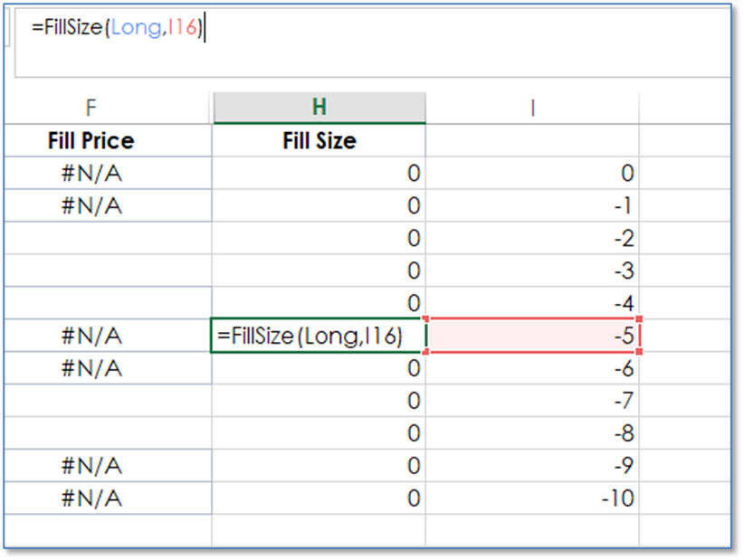This screenshot has width=744, height=560.
Task: Select column H header
Action: coord(319,108)
